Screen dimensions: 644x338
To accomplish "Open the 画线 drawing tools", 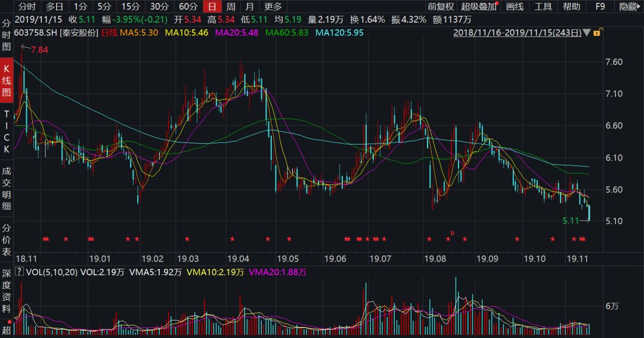I will (514, 7).
